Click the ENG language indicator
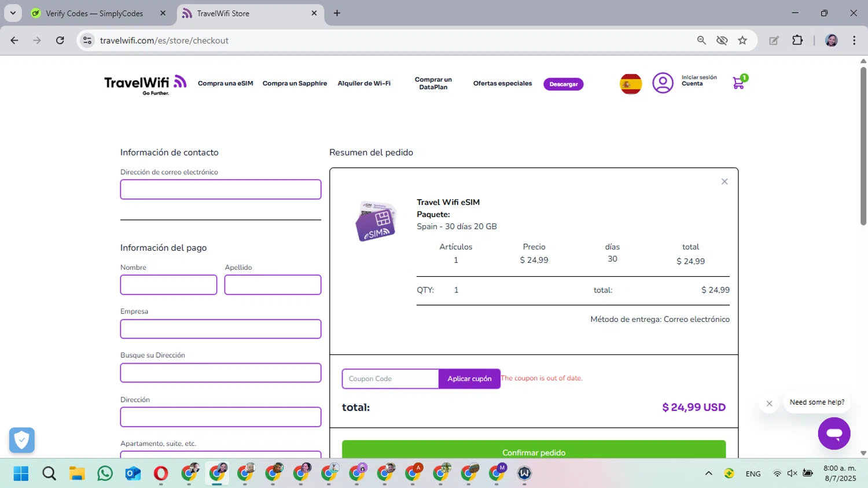The image size is (868, 488). (753, 474)
